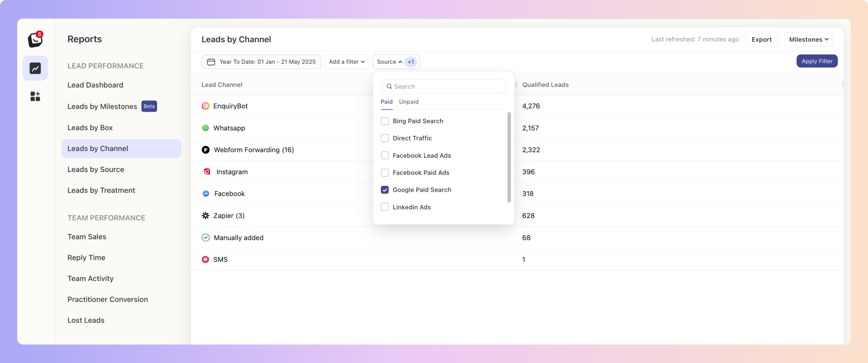The image size is (868, 363).
Task: Select Leads by Channel in sidebar
Action: 121,149
